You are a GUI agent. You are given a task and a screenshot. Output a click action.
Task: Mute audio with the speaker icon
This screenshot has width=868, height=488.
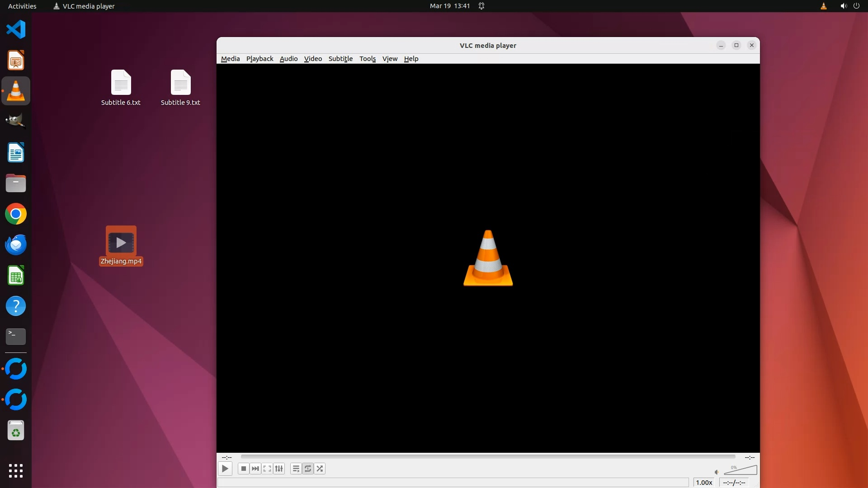pos(717,472)
